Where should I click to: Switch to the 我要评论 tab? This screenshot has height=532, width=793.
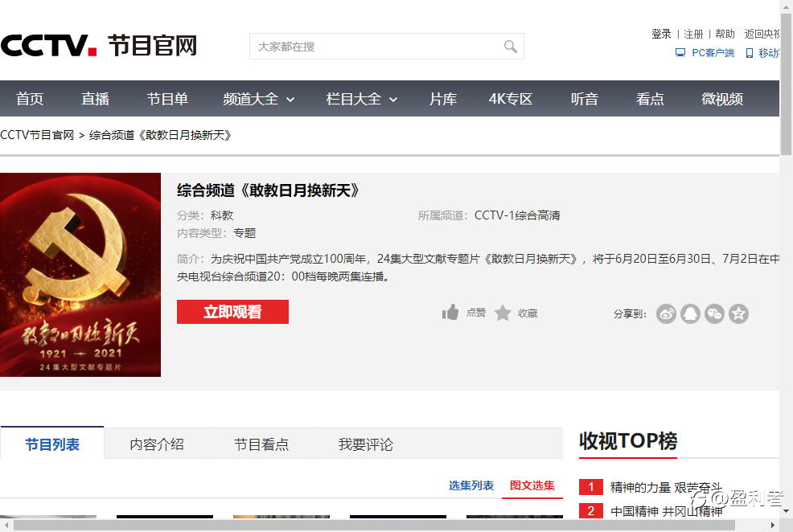click(x=366, y=444)
